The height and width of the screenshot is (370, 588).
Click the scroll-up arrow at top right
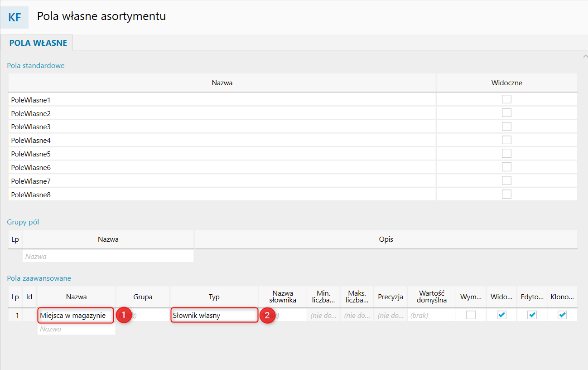tap(584, 56)
